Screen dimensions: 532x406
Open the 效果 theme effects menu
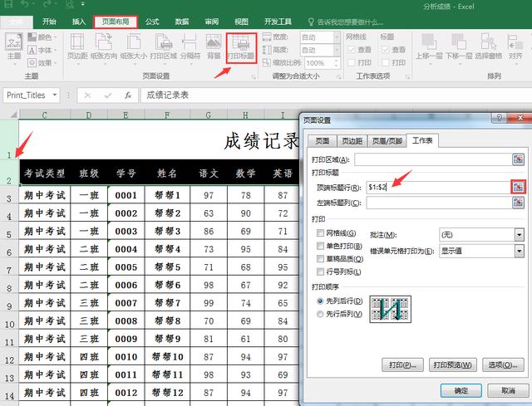click(42, 63)
